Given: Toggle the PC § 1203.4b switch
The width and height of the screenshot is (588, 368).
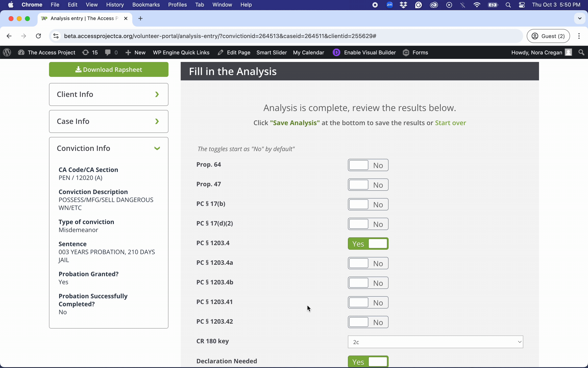Looking at the screenshot, I should 368,283.
